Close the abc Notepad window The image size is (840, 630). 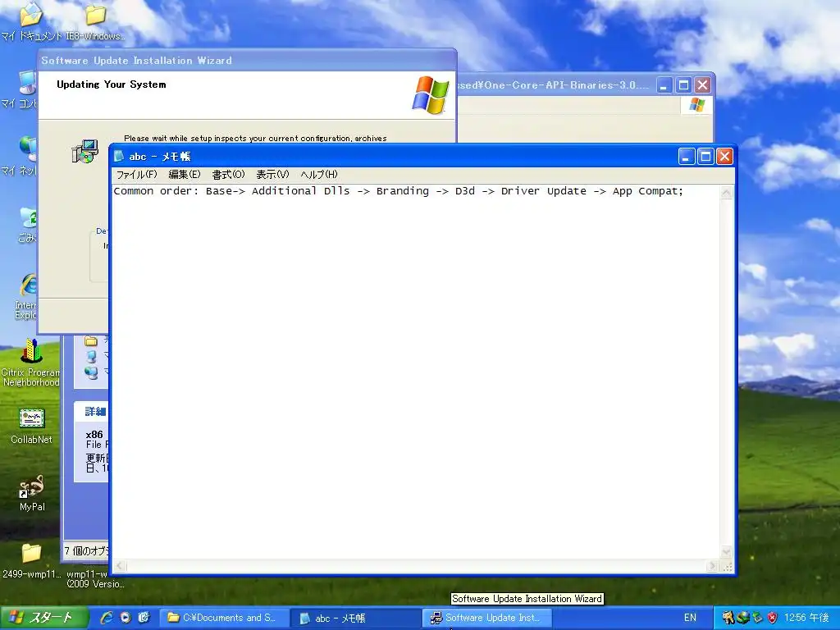click(724, 157)
